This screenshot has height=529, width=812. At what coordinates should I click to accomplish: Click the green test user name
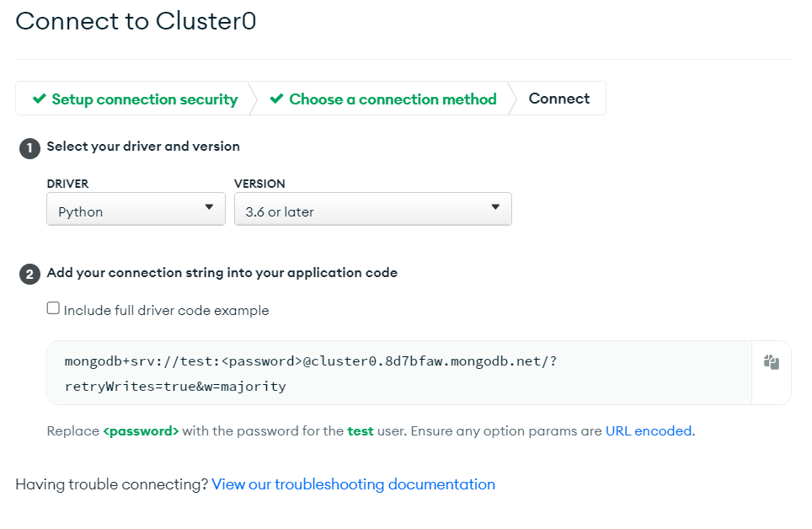pyautogui.click(x=361, y=431)
